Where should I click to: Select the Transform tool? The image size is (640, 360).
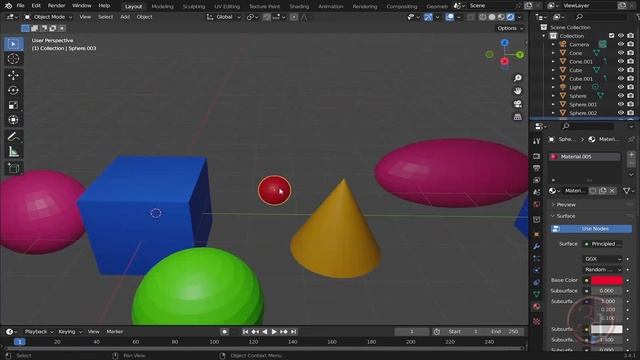[13, 120]
